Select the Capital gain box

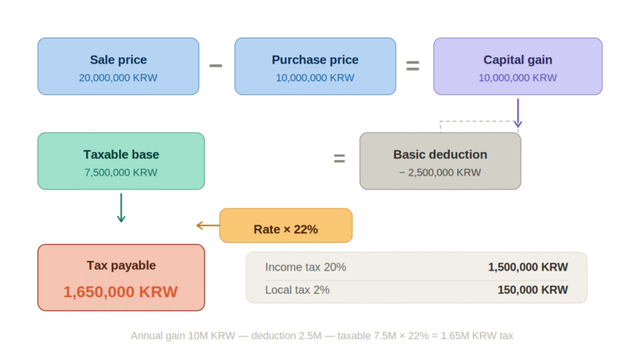(x=517, y=66)
